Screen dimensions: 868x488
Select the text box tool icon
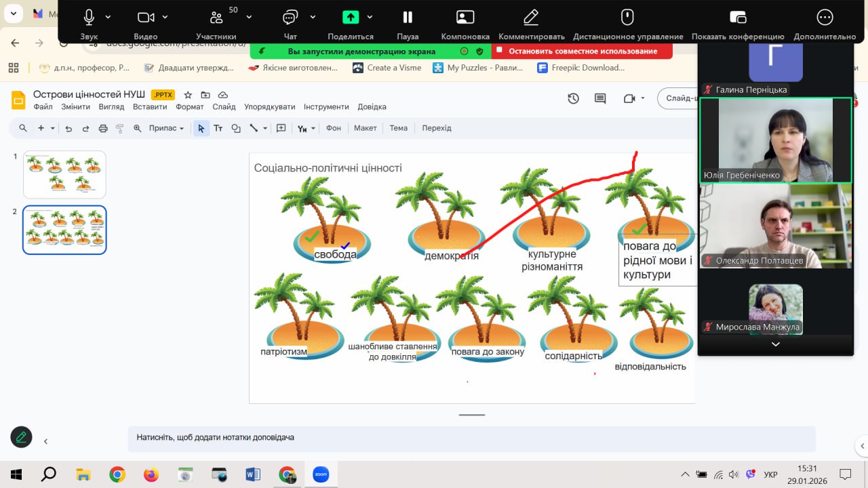click(x=218, y=128)
